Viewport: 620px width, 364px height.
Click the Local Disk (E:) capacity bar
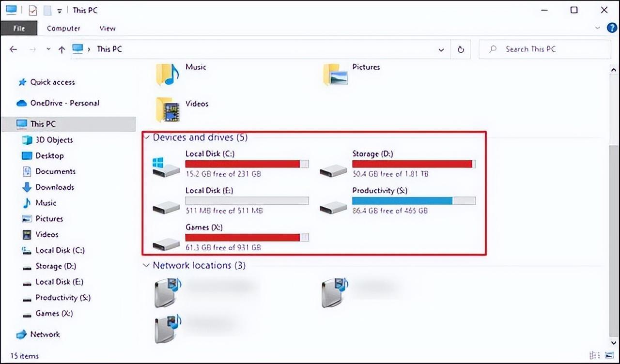[x=247, y=201]
